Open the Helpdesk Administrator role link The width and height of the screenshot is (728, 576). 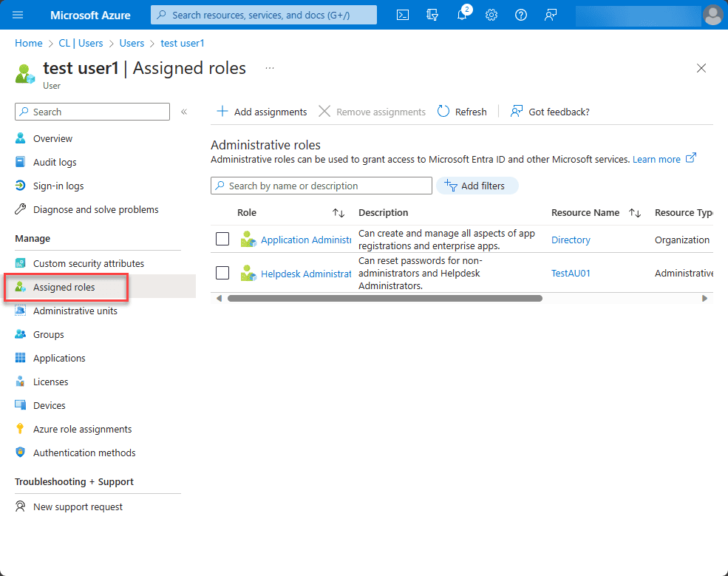(x=306, y=274)
